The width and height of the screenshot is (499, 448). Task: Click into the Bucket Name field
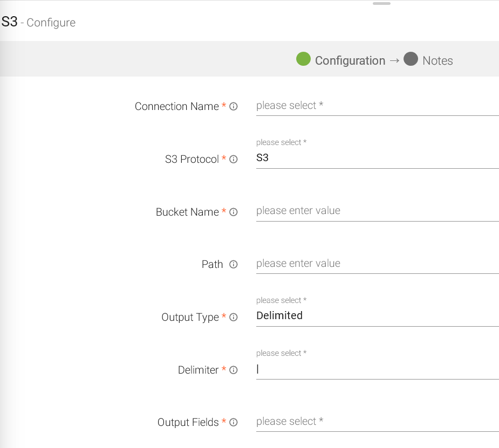(377, 211)
